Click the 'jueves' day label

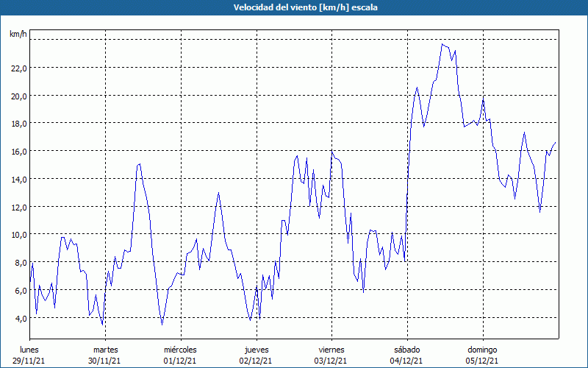pyautogui.click(x=257, y=350)
